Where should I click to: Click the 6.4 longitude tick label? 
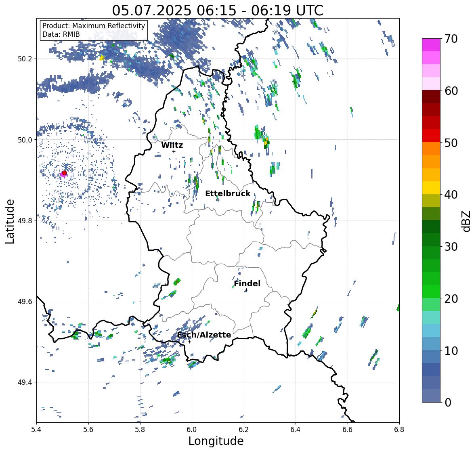296,430
